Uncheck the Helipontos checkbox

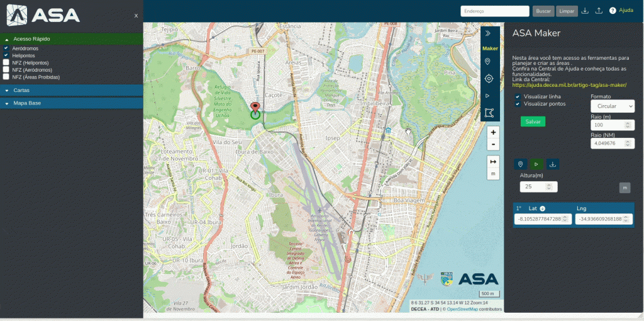click(6, 55)
